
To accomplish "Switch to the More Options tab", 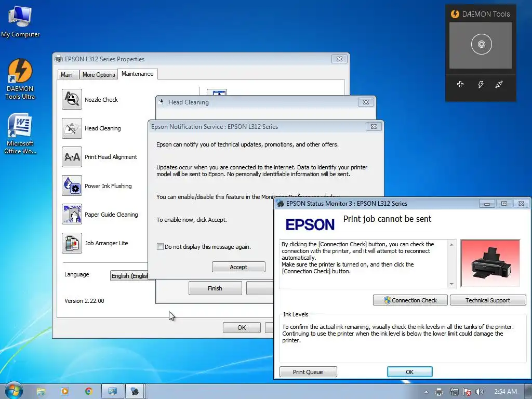I will point(99,75).
